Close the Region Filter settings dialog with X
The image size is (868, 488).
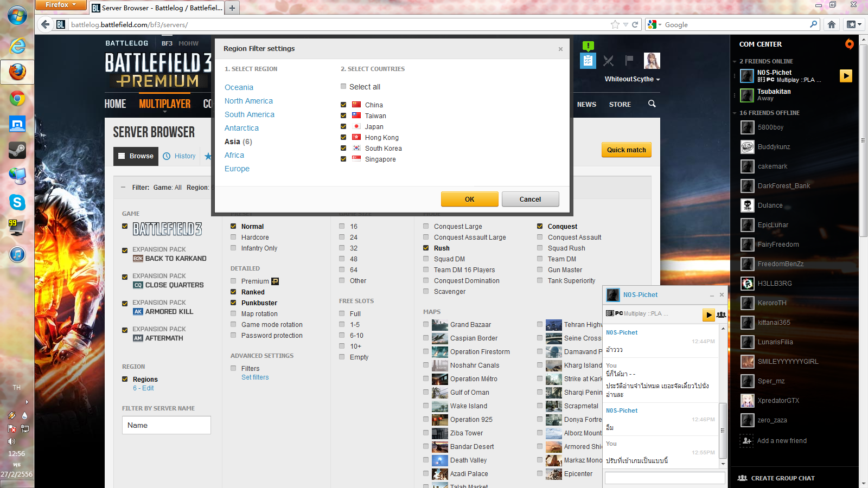(560, 49)
